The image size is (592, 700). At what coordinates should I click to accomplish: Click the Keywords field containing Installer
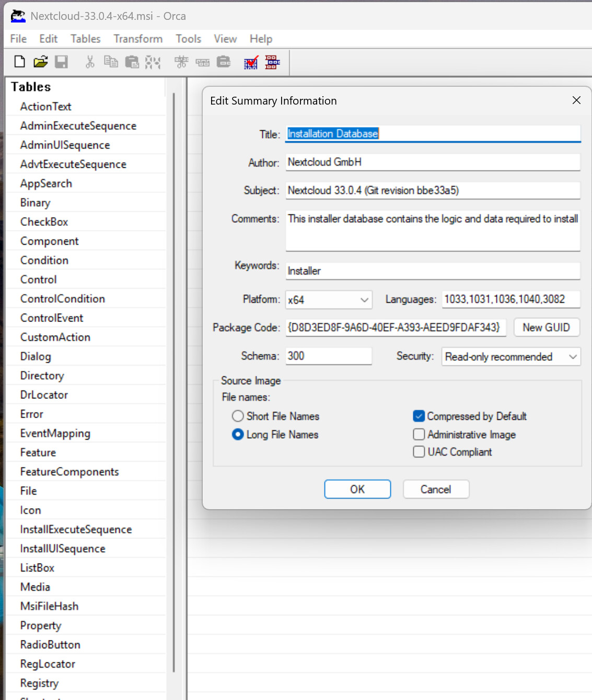433,271
